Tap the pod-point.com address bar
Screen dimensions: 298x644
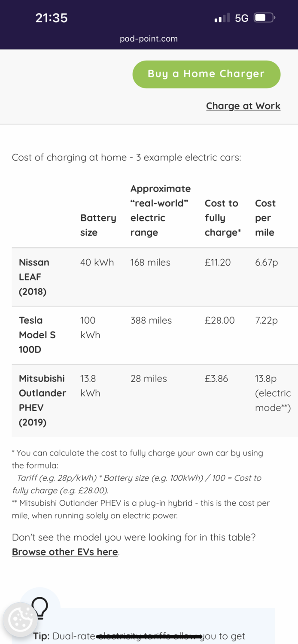(x=149, y=39)
